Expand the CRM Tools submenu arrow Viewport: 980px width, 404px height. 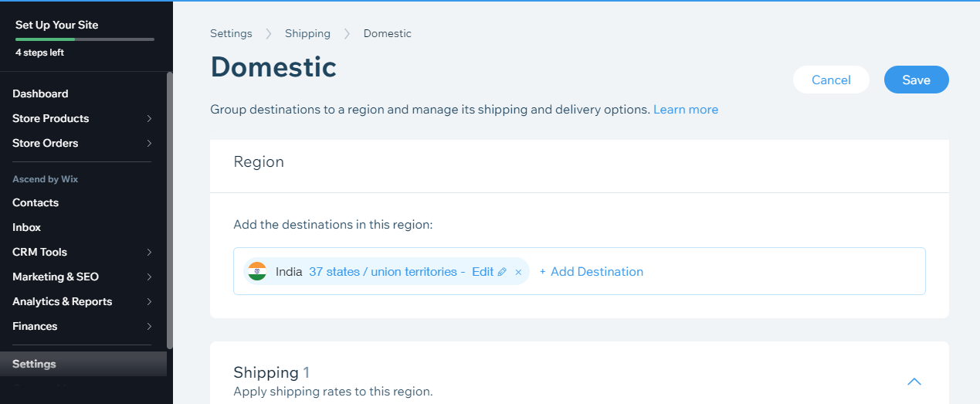[x=149, y=253]
